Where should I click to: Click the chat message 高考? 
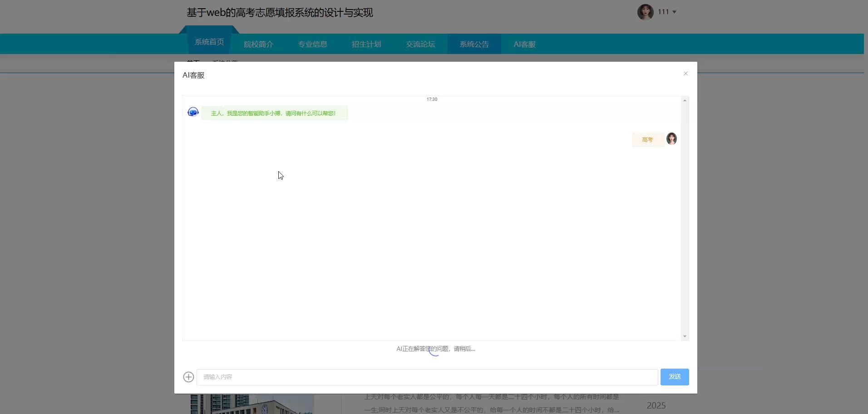coord(648,140)
